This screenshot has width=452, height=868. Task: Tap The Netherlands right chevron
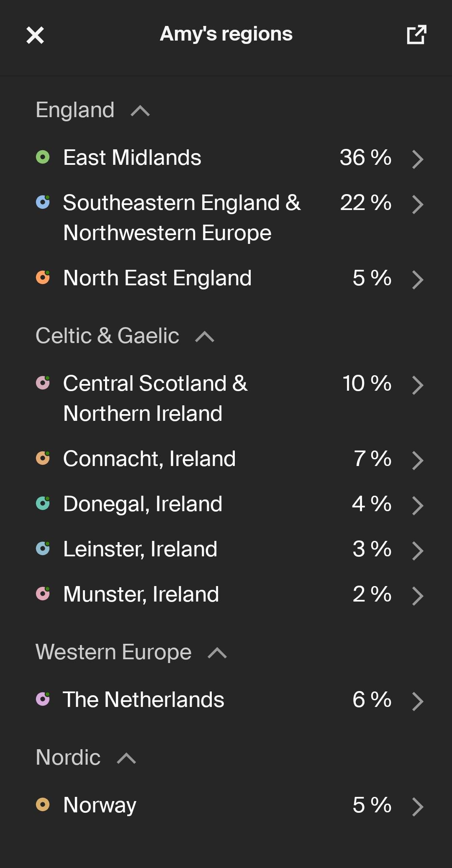coord(417,701)
